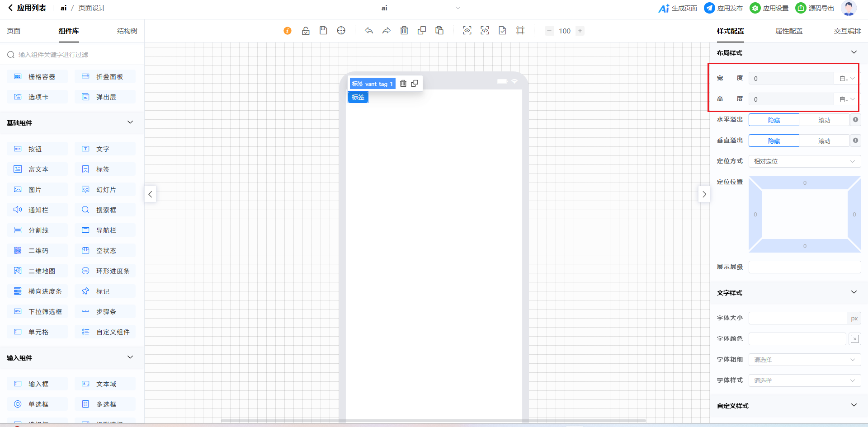Click the 字体颜色 color picker swatch
Image resolution: width=868 pixels, height=427 pixels.
click(x=854, y=339)
